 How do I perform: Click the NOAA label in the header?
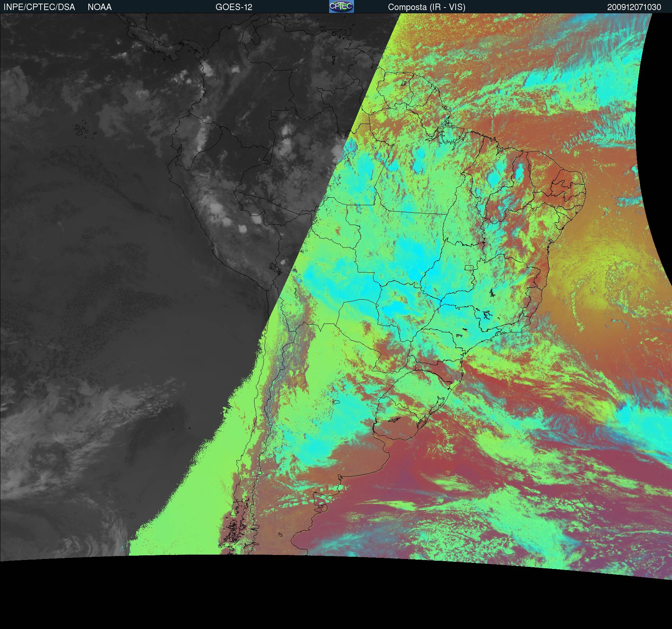[100, 7]
